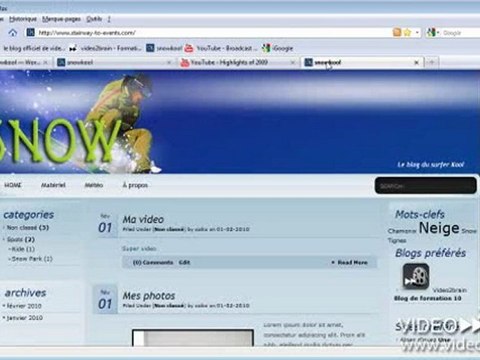Open the Ma video post title
Screen dimensions: 480x360
[x=143, y=219]
